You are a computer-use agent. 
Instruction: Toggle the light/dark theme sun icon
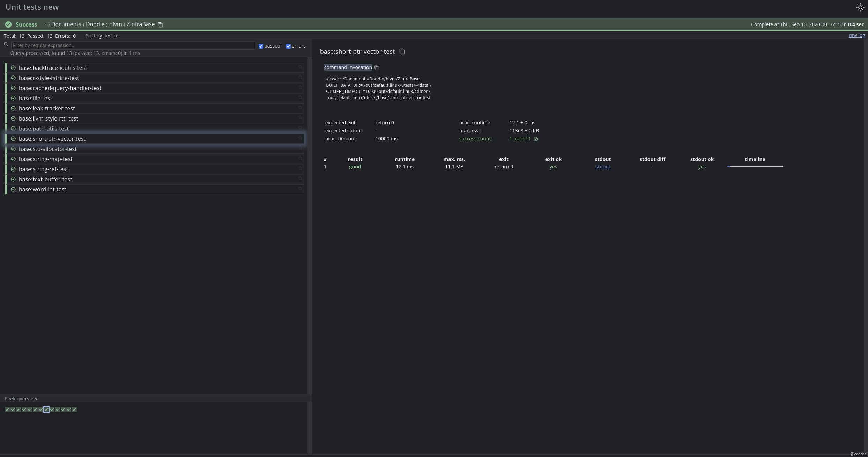860,7
